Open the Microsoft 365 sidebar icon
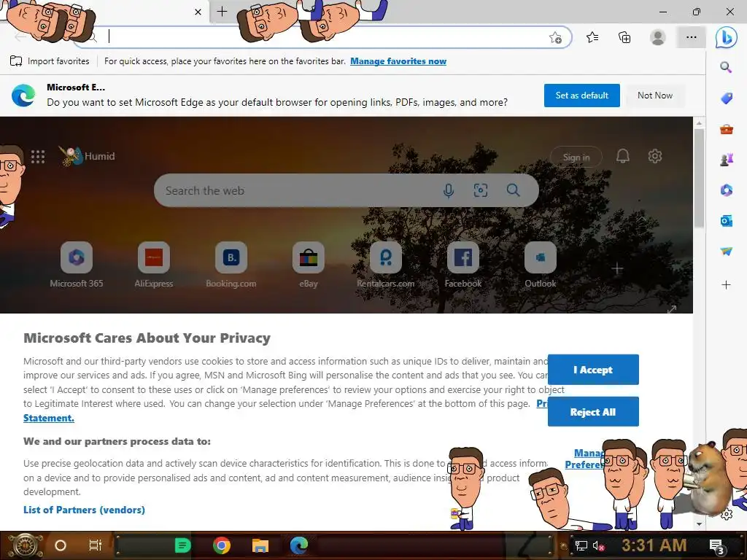Image resolution: width=747 pixels, height=560 pixels. coord(726,190)
